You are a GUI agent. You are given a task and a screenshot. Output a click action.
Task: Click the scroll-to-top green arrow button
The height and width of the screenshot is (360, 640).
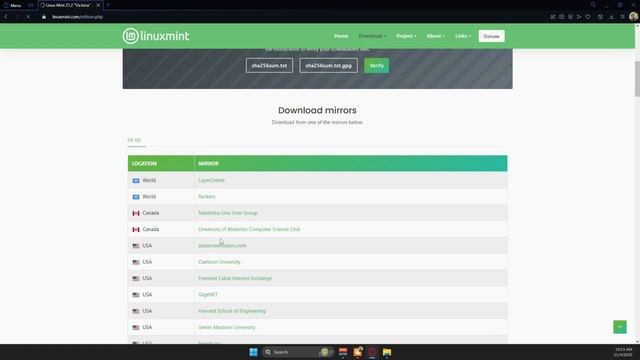coord(620,327)
